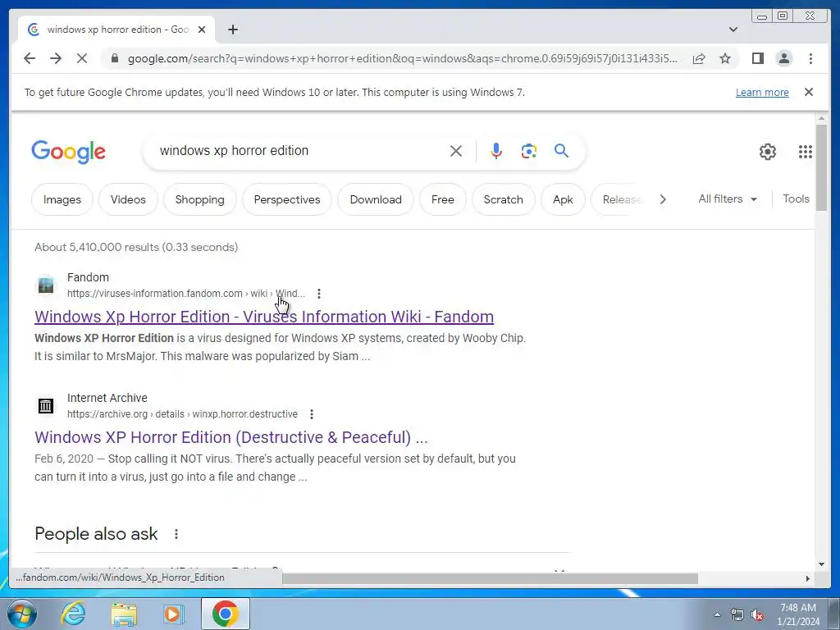Open the Internet Archive Destructive & Peaceful result

(x=231, y=437)
